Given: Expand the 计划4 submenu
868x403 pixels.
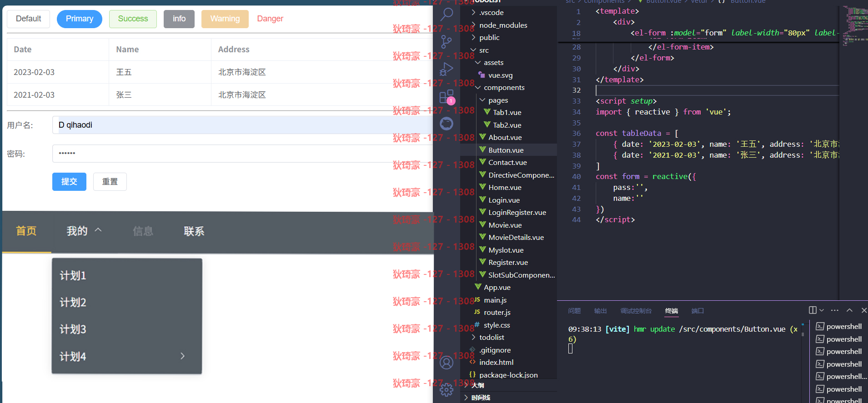Looking at the screenshot, I should [x=127, y=356].
